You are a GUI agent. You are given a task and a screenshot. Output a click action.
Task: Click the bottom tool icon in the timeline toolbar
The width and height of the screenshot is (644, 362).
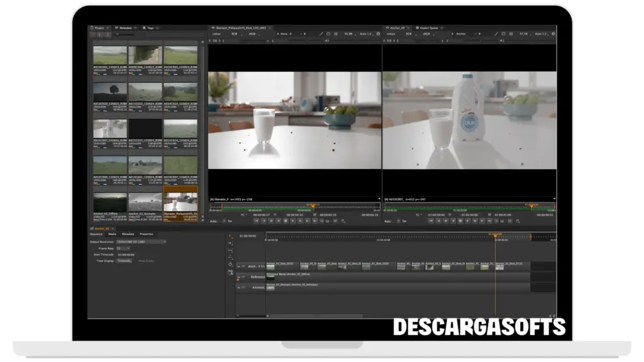230,272
